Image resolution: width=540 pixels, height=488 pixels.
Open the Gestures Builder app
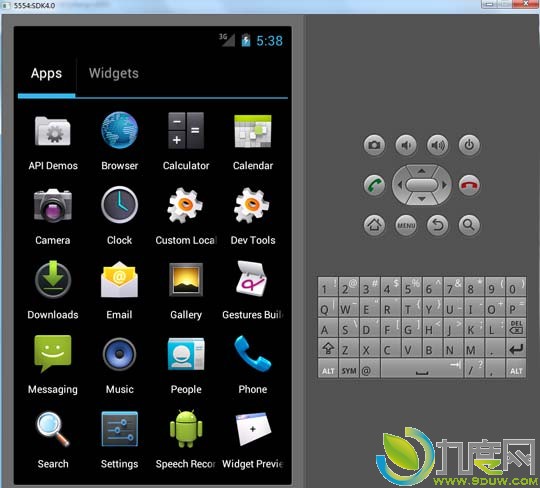(x=253, y=291)
